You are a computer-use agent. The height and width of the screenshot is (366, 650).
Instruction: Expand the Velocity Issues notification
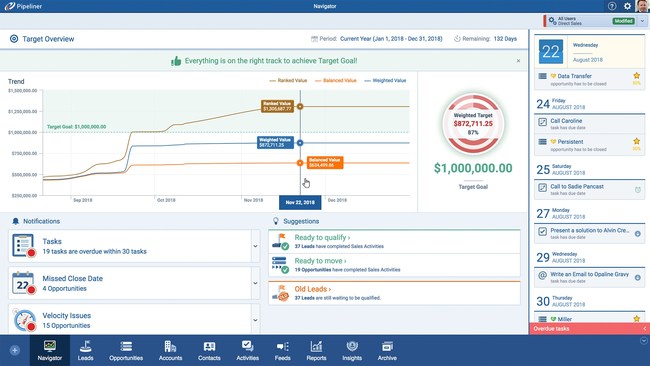[x=255, y=320]
